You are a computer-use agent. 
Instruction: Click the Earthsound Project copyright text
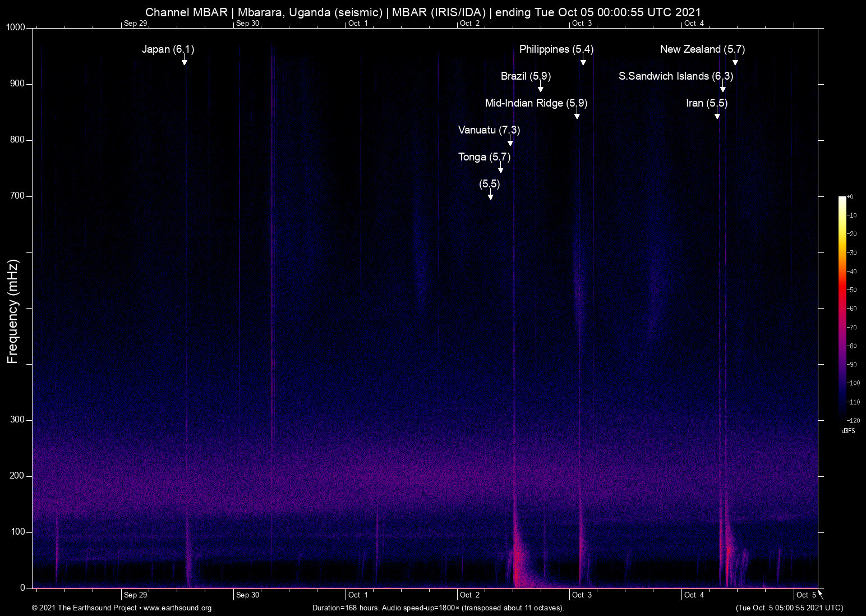(x=84, y=608)
